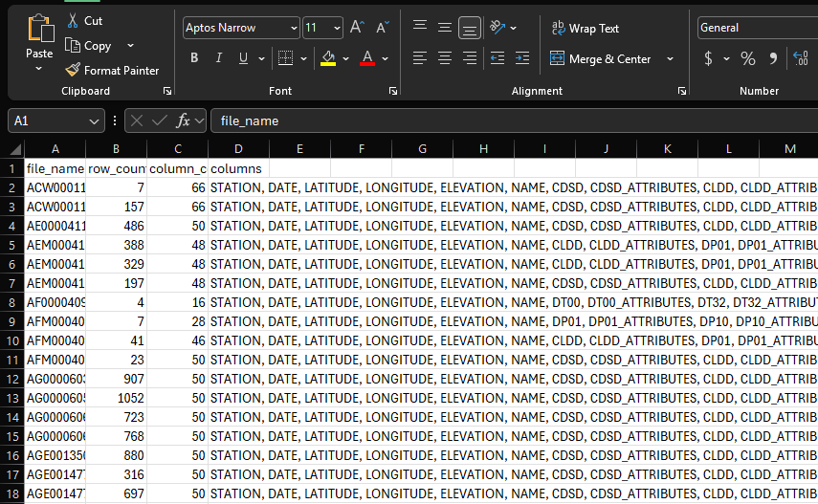The width and height of the screenshot is (818, 504).
Task: Select top vertical align
Action: pos(420,27)
